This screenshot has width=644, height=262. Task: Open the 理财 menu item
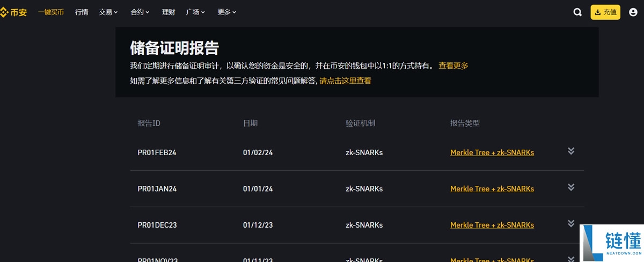169,12
